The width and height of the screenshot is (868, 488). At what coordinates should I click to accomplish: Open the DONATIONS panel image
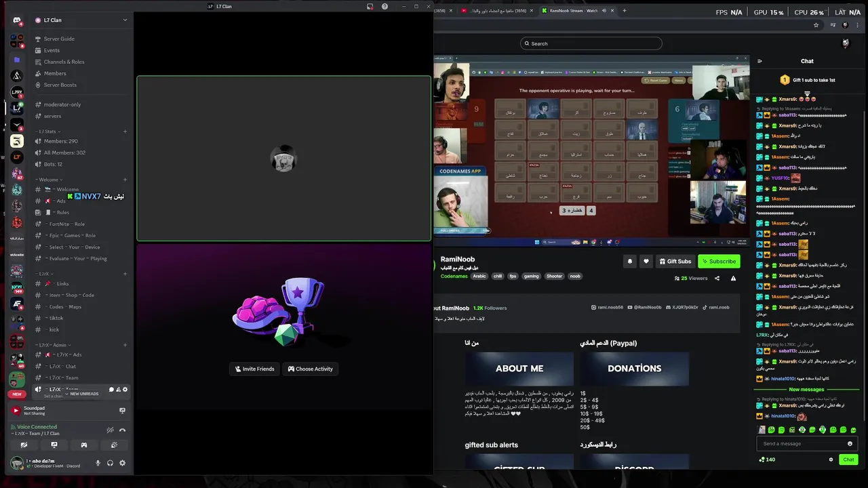(634, 368)
